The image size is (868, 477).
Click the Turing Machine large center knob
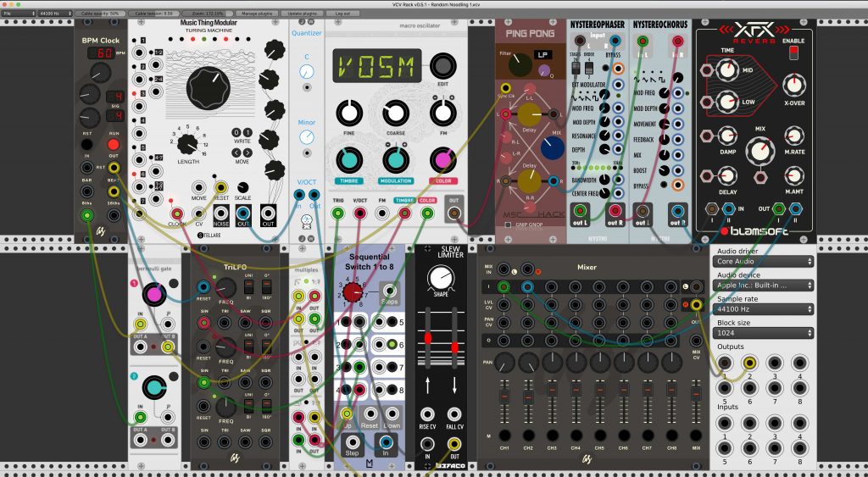tap(209, 87)
